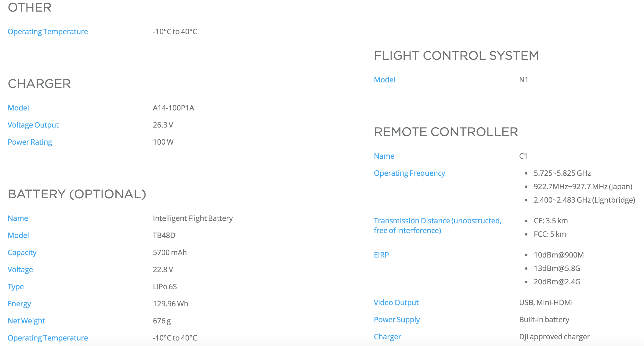
Task: Select the Charger label under Remote Controller
Action: (387, 337)
